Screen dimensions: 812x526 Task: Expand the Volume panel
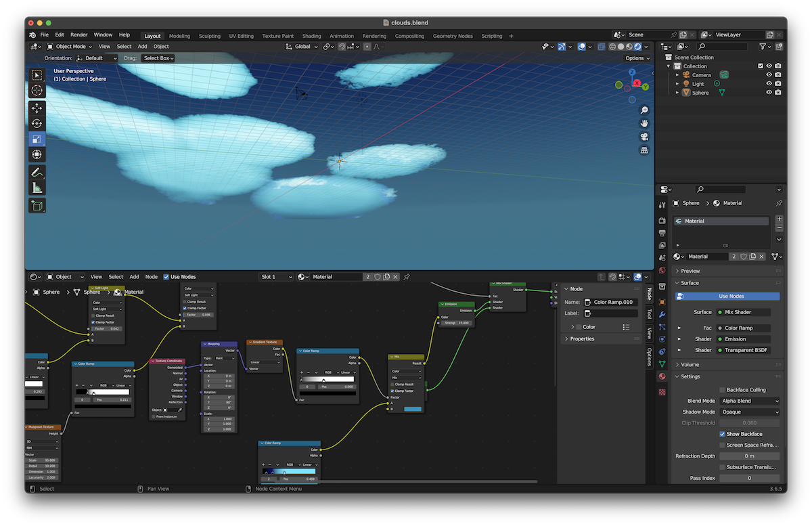690,365
